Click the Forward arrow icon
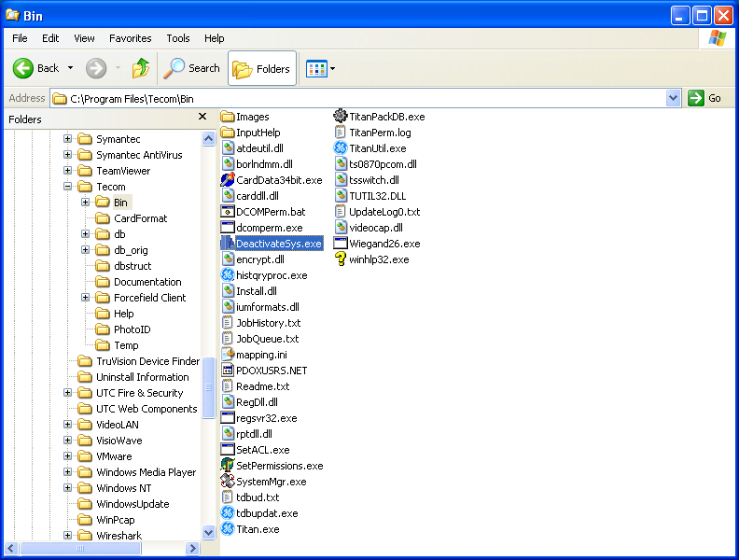 tap(96, 68)
